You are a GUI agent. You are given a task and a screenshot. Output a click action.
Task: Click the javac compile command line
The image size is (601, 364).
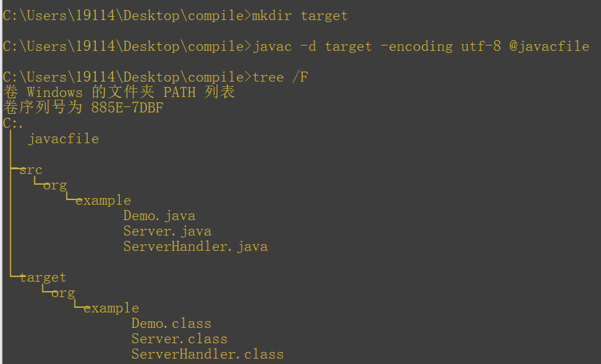pyautogui.click(x=296, y=46)
